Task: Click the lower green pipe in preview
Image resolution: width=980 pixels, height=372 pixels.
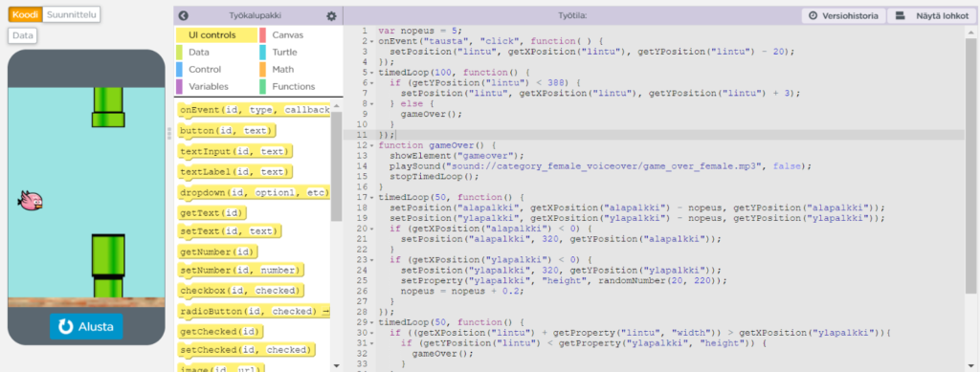Action: point(108,266)
